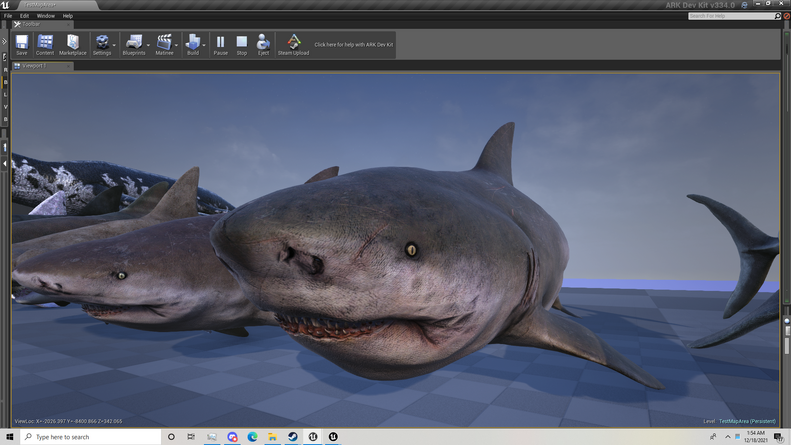The image size is (791, 445).
Task: Open Cortana circle icon on taskbar
Action: tap(171, 437)
